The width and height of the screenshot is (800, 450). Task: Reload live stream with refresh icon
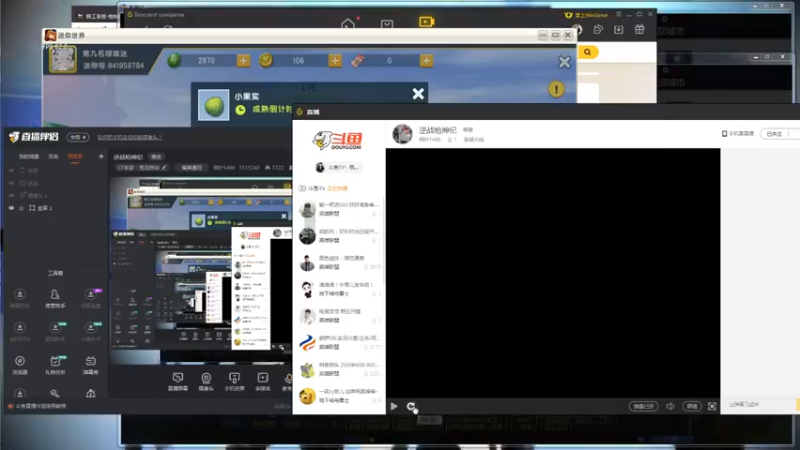[411, 406]
